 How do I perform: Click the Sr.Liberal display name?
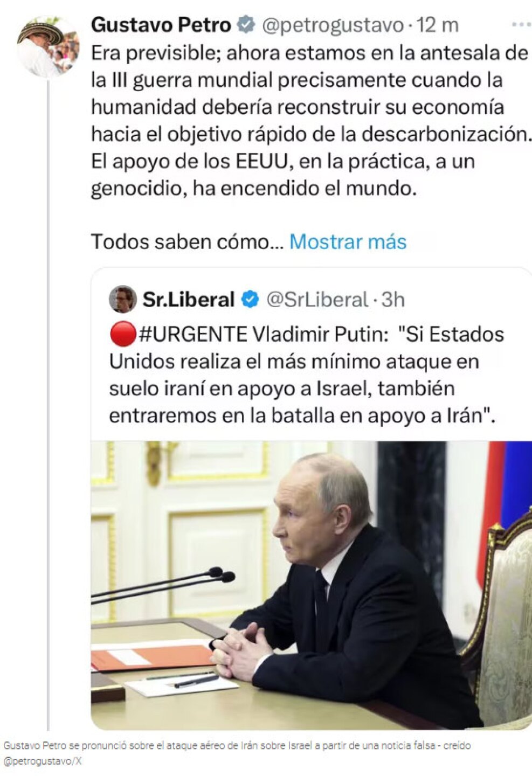[x=188, y=299]
